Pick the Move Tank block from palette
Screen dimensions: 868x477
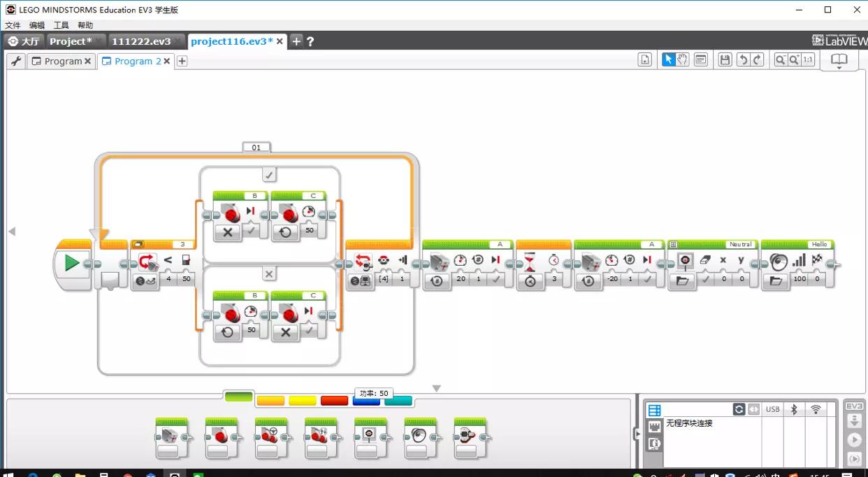(321, 437)
